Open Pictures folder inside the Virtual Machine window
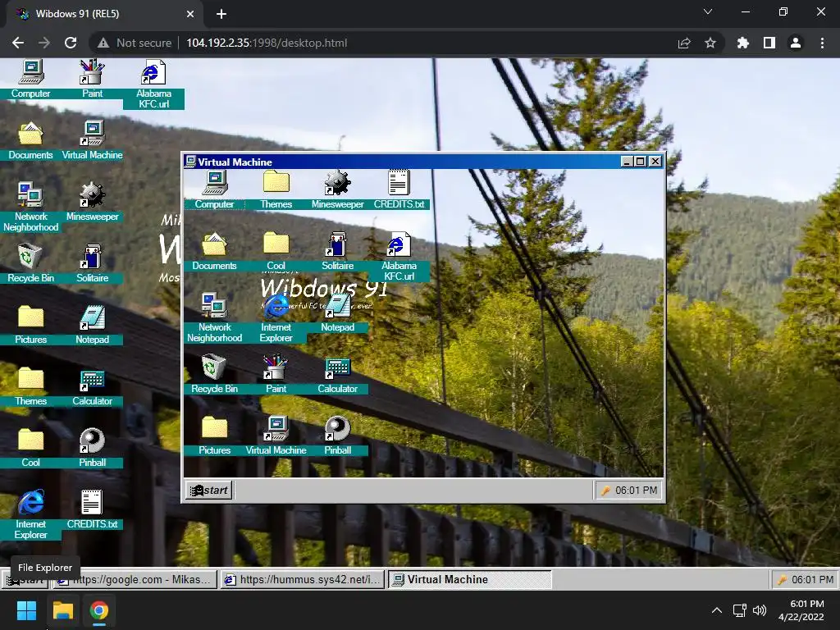The image size is (840, 630). point(214,436)
